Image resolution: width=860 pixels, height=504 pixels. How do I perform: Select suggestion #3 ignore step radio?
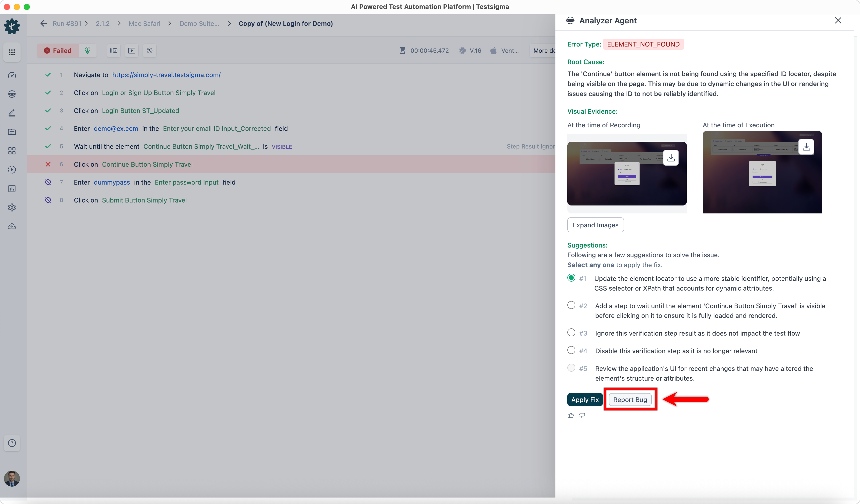[x=571, y=332]
